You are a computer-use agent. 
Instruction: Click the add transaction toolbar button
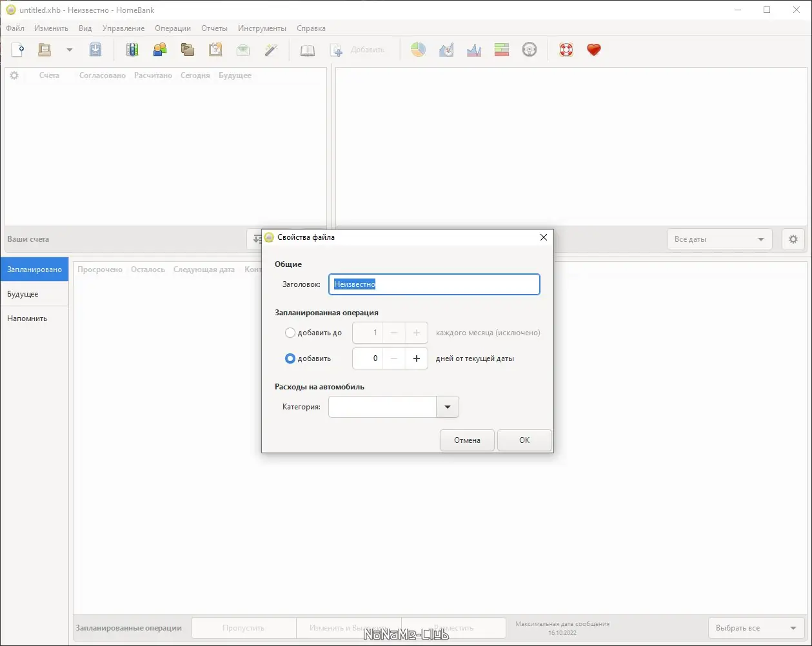coord(357,50)
